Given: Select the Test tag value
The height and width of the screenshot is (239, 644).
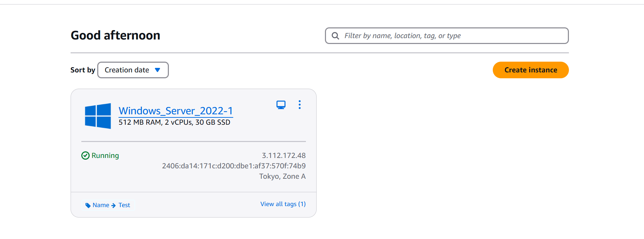Looking at the screenshot, I should (x=124, y=205).
